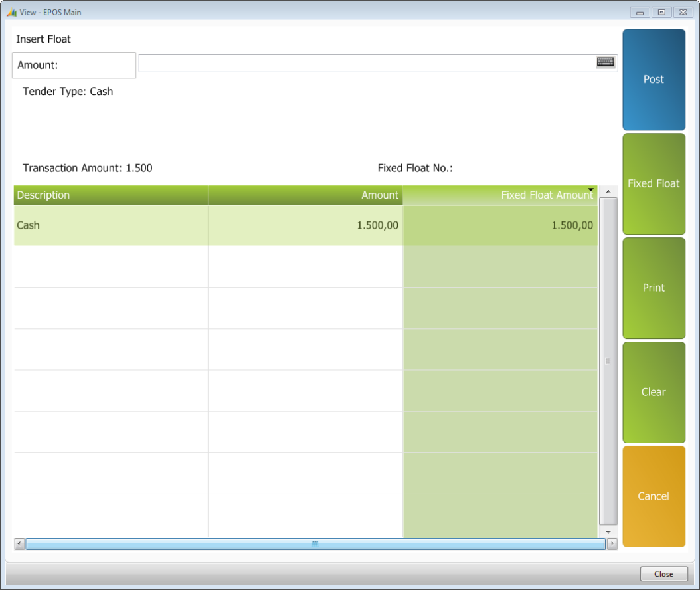
Task: Click the horizontal scrollbar right arrow
Action: point(612,543)
